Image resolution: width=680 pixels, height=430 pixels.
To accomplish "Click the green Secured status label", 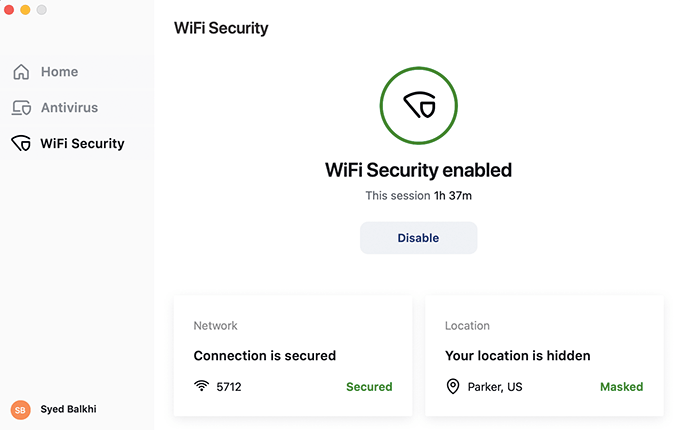I will 369,386.
